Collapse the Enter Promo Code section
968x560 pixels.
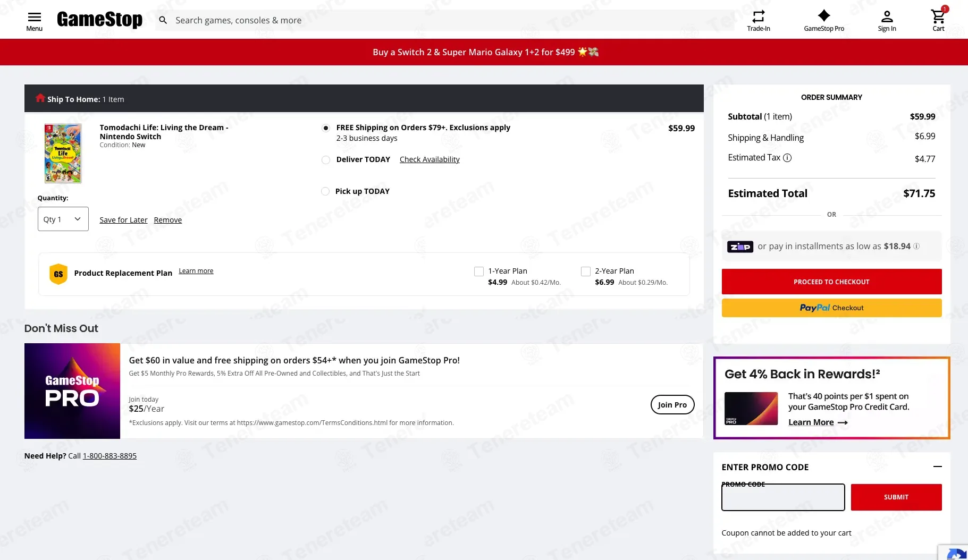938,466
